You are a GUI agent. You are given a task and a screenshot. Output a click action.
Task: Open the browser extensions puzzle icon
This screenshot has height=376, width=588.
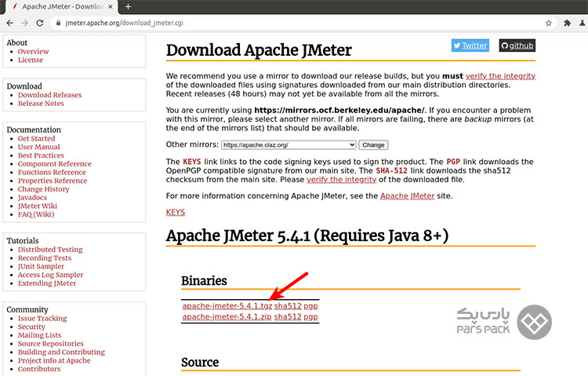coord(568,23)
